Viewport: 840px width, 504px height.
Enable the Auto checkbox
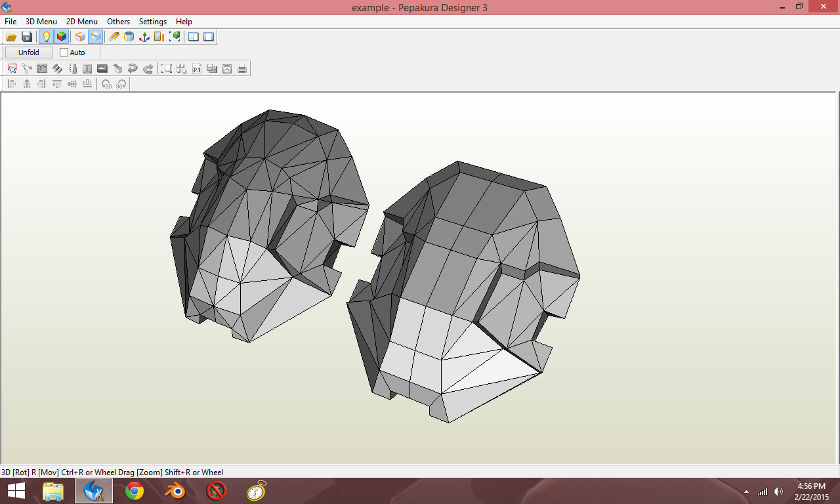(64, 52)
